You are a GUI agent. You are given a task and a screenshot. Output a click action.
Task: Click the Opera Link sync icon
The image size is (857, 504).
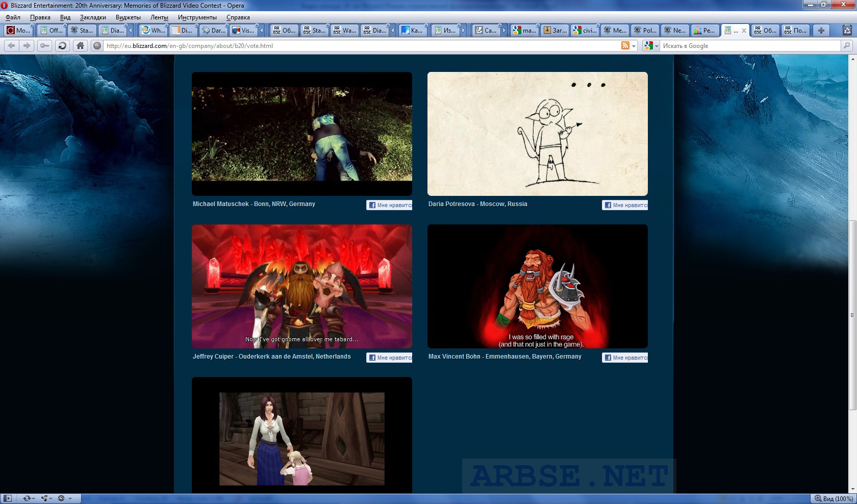(27, 498)
